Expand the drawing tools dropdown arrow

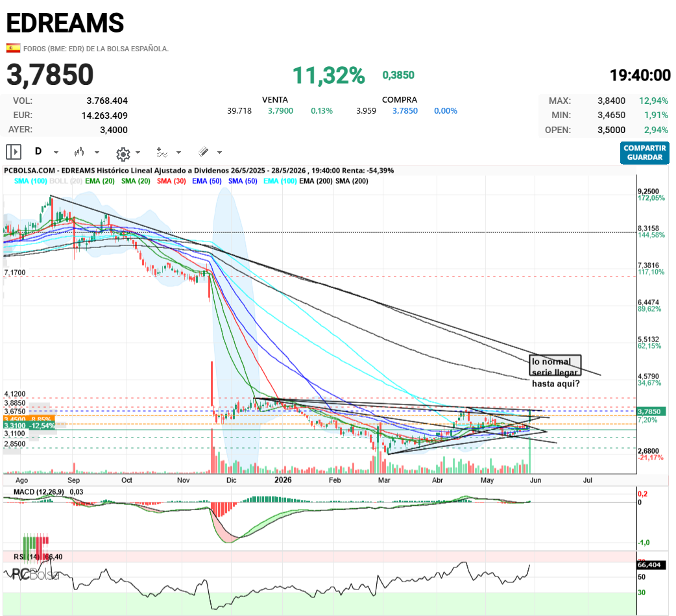pos(220,153)
